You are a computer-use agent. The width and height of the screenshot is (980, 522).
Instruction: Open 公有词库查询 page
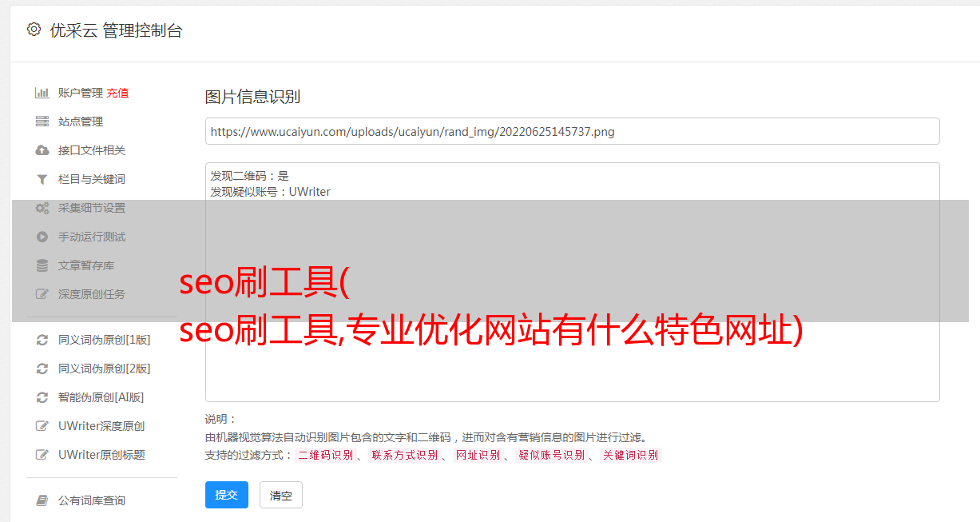click(92, 500)
